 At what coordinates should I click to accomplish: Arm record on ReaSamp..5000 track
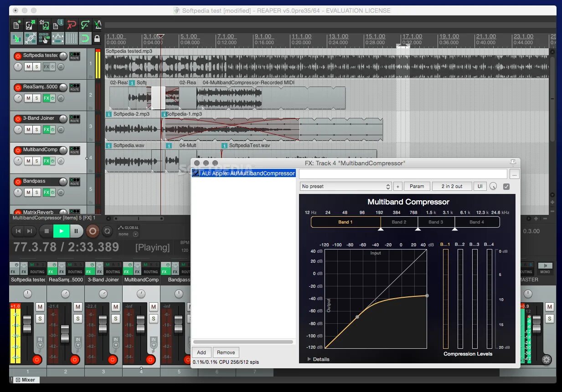pos(18,87)
